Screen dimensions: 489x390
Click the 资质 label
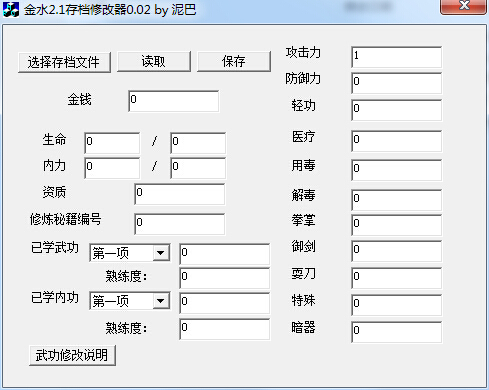(x=54, y=192)
